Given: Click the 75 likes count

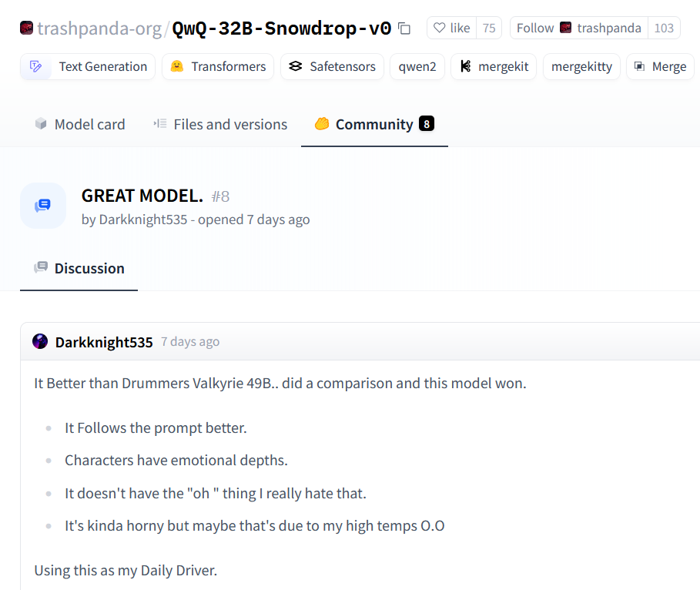Looking at the screenshot, I should pyautogui.click(x=489, y=28).
